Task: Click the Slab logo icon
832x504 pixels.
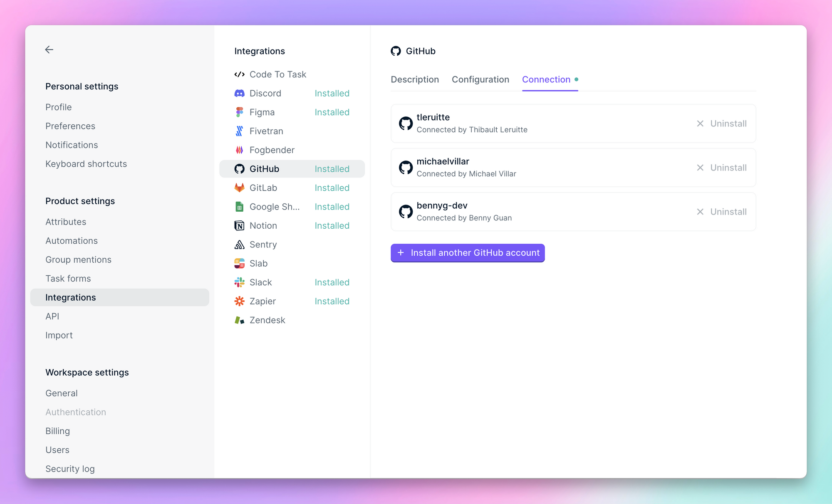Action: click(239, 264)
